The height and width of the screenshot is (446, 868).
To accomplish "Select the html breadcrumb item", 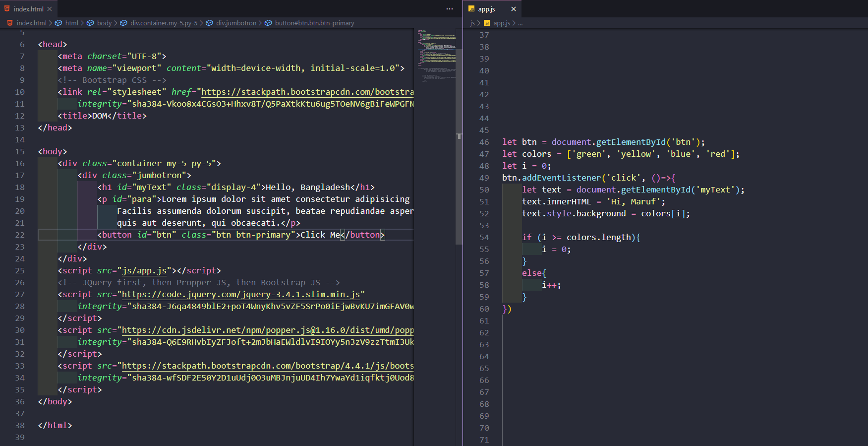I will pos(72,23).
